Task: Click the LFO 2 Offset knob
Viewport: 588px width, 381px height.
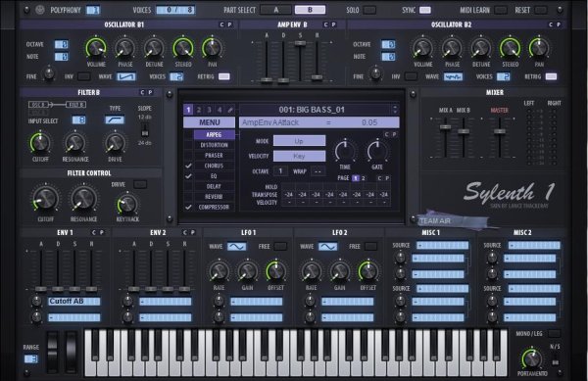Action: (368, 271)
